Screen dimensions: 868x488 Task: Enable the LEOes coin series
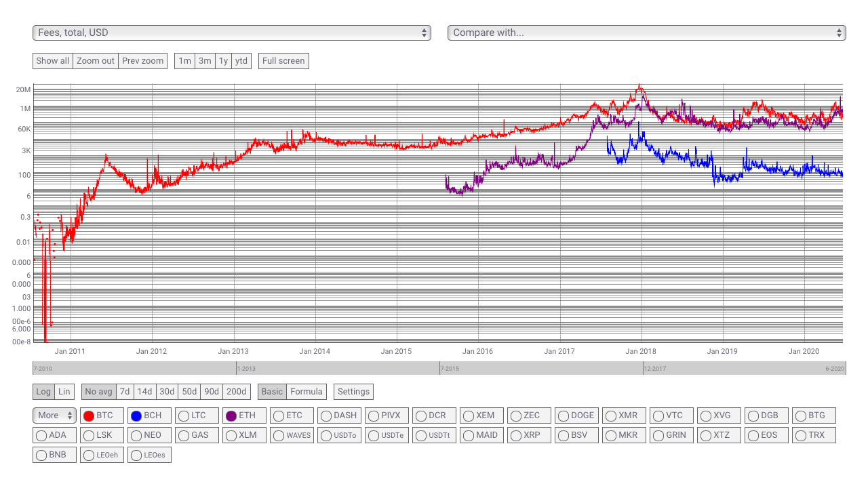(x=149, y=455)
